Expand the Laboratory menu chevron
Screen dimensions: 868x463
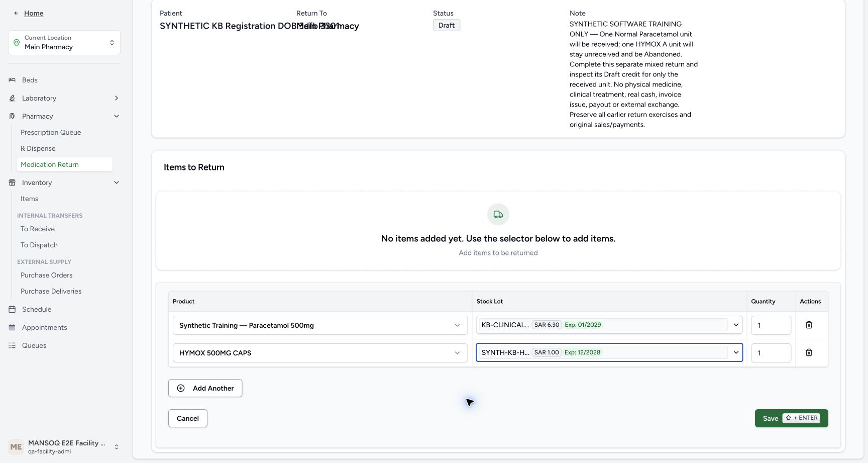tap(117, 98)
